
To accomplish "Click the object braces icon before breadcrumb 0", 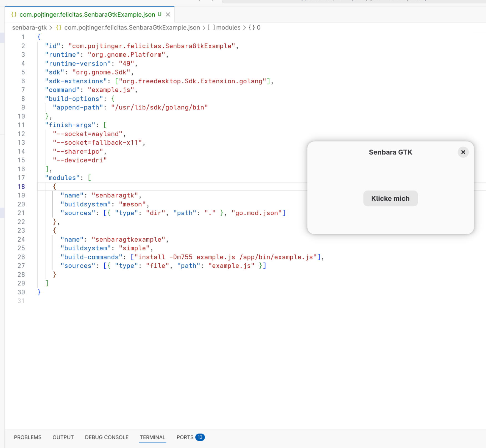I will 251,27.
